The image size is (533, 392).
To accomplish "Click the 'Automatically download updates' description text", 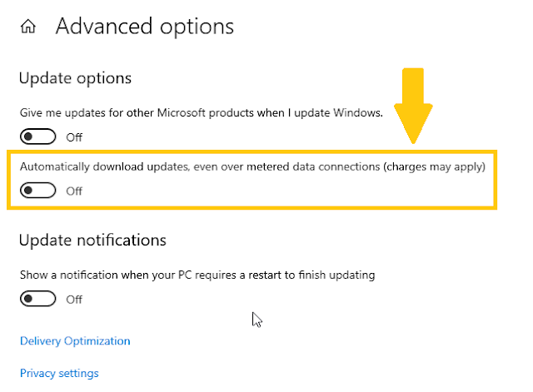I will tap(252, 166).
